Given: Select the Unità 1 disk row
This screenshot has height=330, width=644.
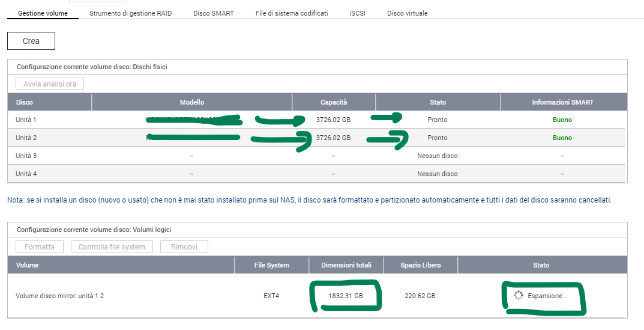Looking at the screenshot, I should click(x=26, y=120).
